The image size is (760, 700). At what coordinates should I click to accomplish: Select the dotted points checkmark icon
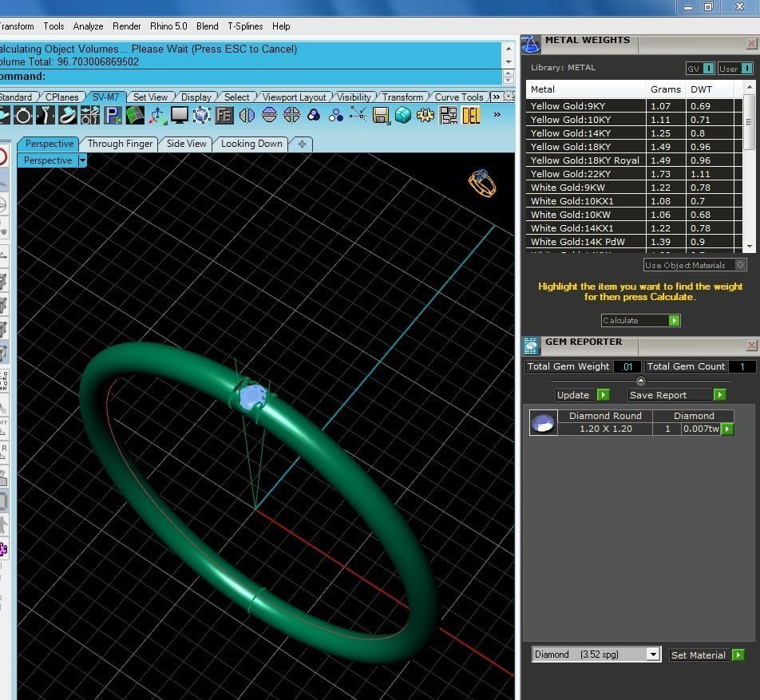click(358, 116)
